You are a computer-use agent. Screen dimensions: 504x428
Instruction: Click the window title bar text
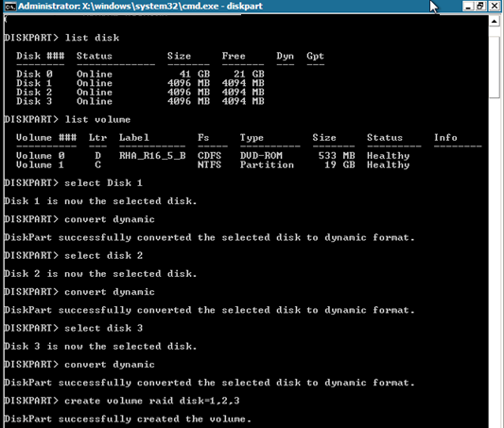pos(140,6)
